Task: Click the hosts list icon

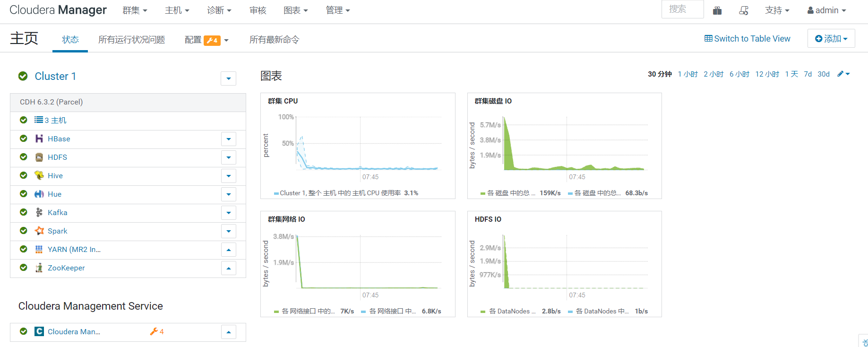Action: tap(39, 120)
